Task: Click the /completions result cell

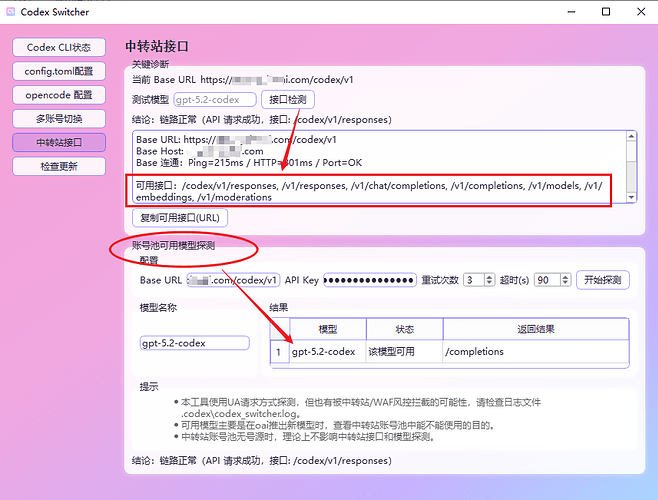Action: click(536, 352)
